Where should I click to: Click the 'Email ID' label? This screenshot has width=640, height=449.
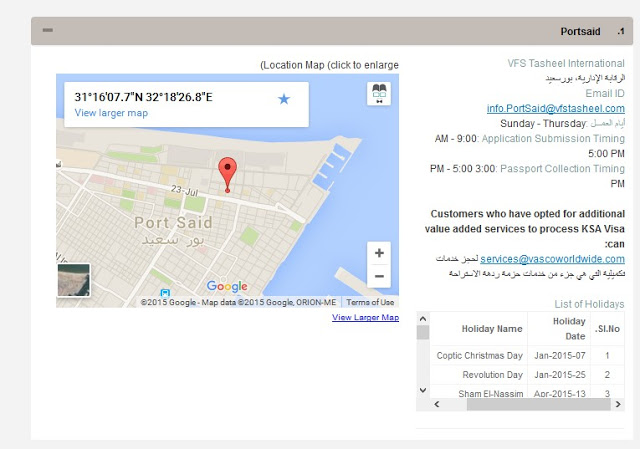(x=605, y=93)
